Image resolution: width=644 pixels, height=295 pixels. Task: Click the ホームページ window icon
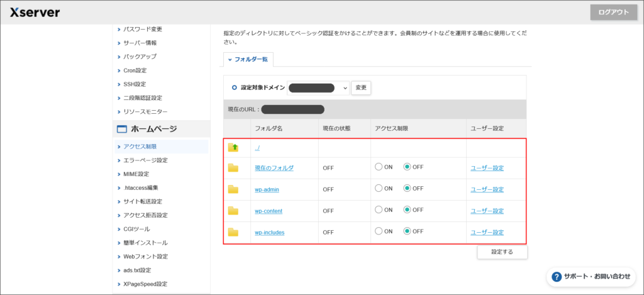click(122, 130)
